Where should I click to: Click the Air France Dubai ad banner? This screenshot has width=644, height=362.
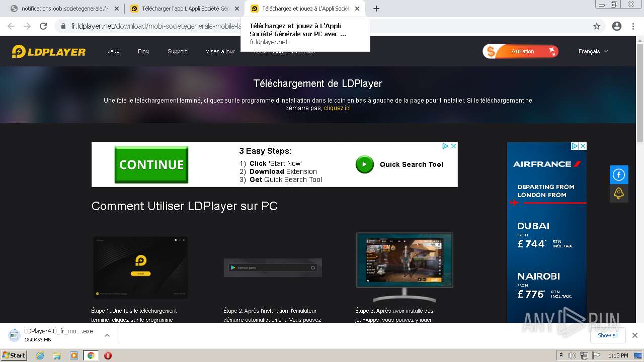point(547,232)
